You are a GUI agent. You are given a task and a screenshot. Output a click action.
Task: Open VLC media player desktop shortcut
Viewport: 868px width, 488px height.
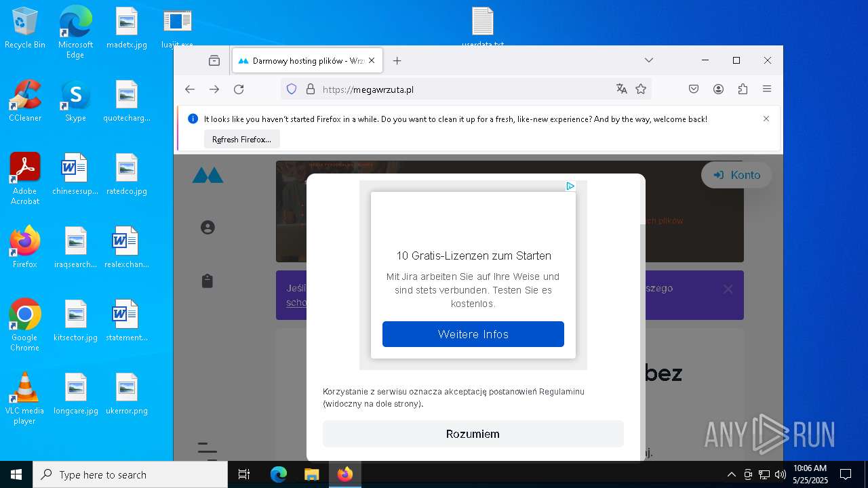point(25,399)
